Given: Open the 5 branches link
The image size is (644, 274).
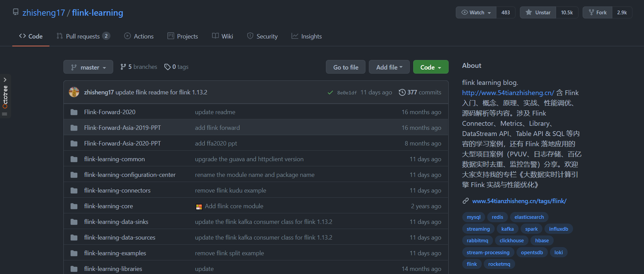Looking at the screenshot, I should click(x=139, y=67).
